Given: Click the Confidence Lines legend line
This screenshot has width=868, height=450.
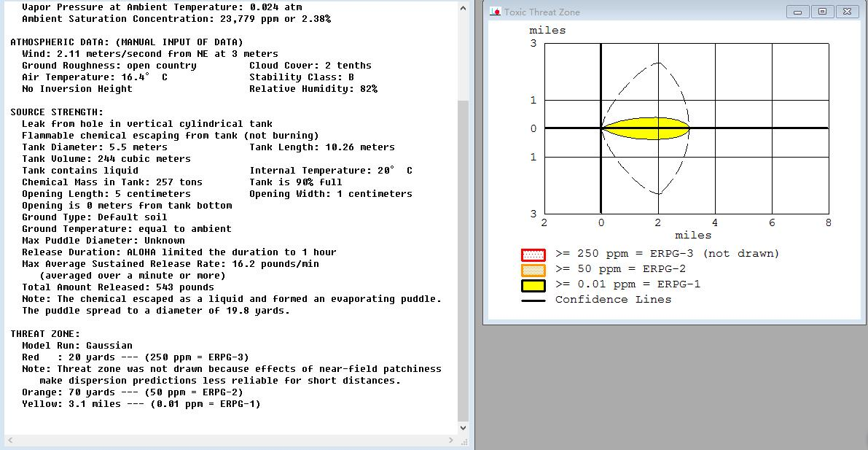Looking at the screenshot, I should (x=533, y=301).
